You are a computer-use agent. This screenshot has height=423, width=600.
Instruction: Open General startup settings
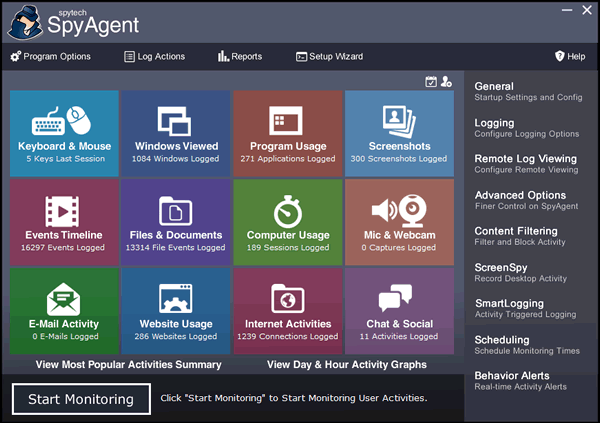point(528,91)
